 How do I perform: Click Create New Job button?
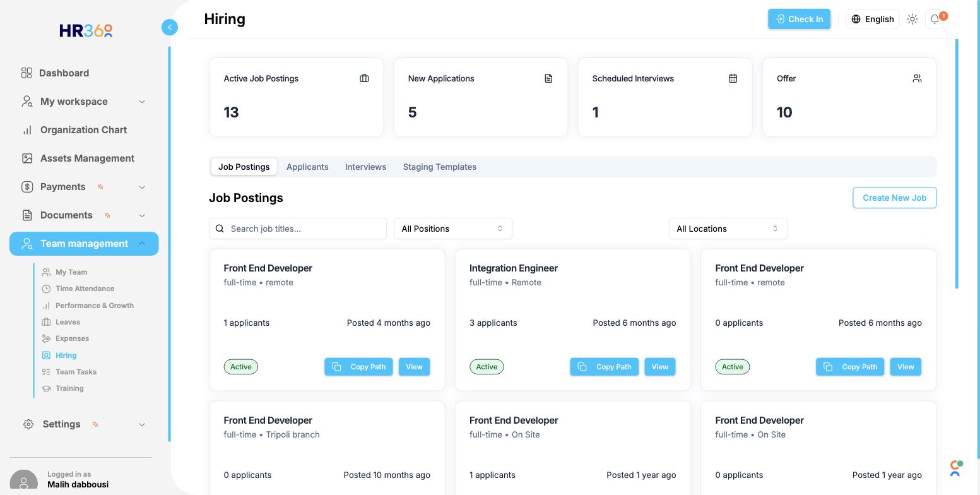point(894,198)
